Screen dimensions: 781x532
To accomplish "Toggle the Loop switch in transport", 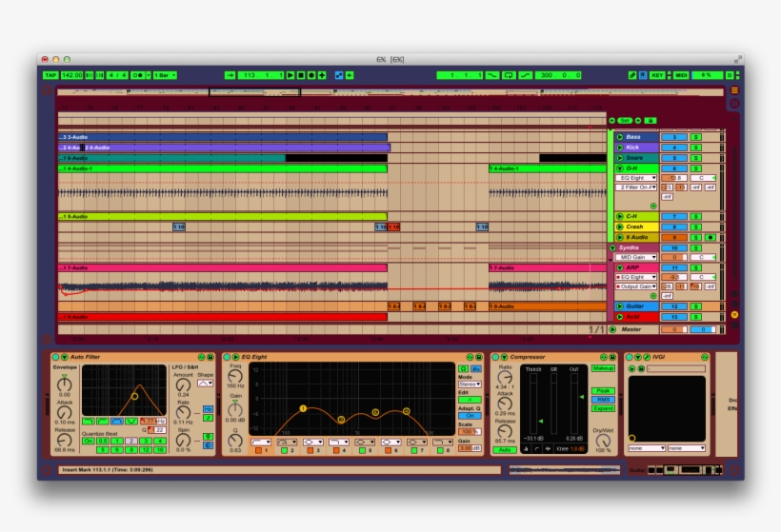I will pos(509,75).
